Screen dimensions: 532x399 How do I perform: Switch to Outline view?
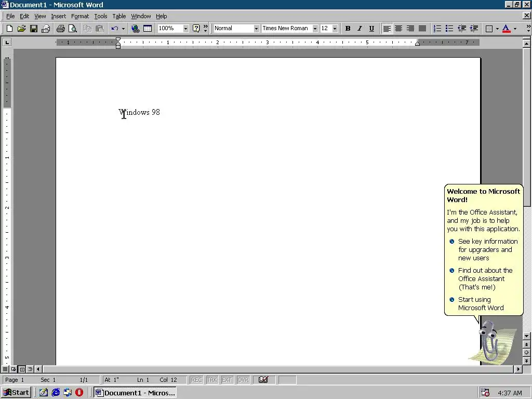coord(31,369)
